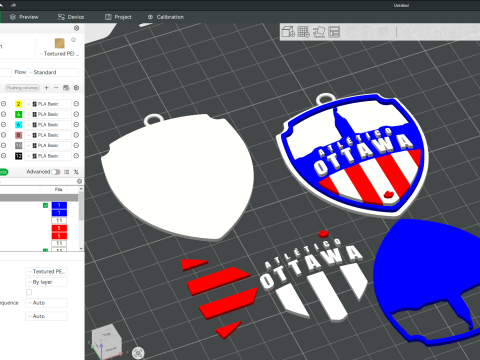
Task: Open Textured PEI dropdown under plate thumbnail
Action: [x=59, y=54]
